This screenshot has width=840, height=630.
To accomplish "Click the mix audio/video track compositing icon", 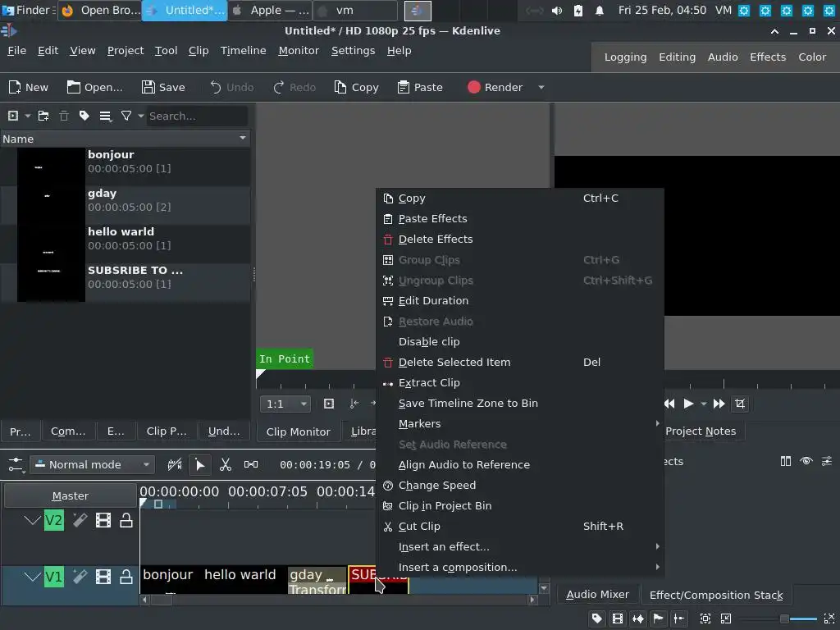I will (175, 464).
